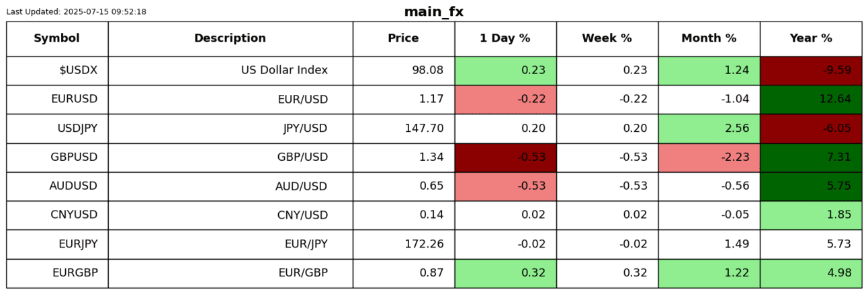The width and height of the screenshot is (868, 294).
Task: Click the EUR/JPY description cell
Action: coord(230,244)
